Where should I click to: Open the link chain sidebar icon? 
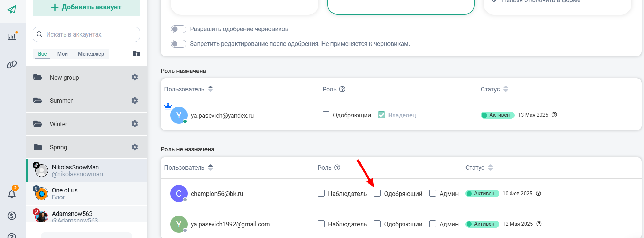coord(12,65)
